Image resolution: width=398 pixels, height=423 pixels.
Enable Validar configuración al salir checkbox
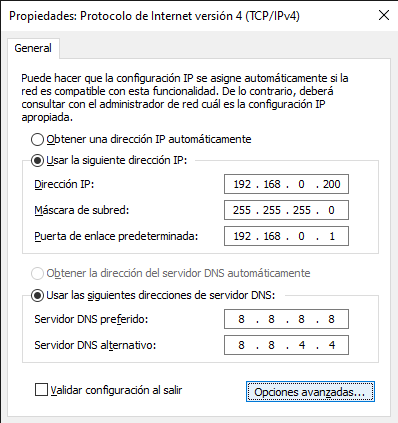41,390
